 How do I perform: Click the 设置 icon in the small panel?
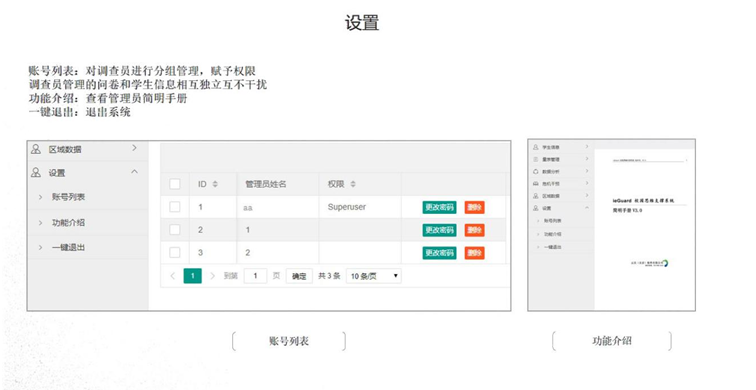coord(536,208)
